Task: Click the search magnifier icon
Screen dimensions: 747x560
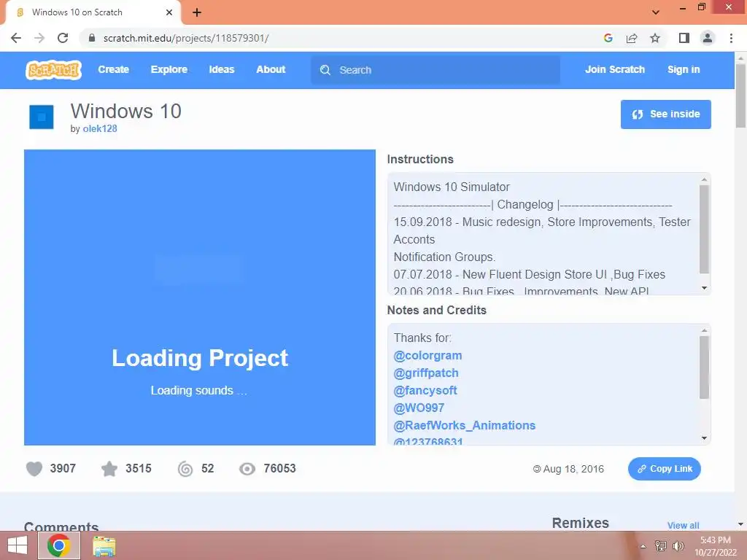Action: [325, 70]
